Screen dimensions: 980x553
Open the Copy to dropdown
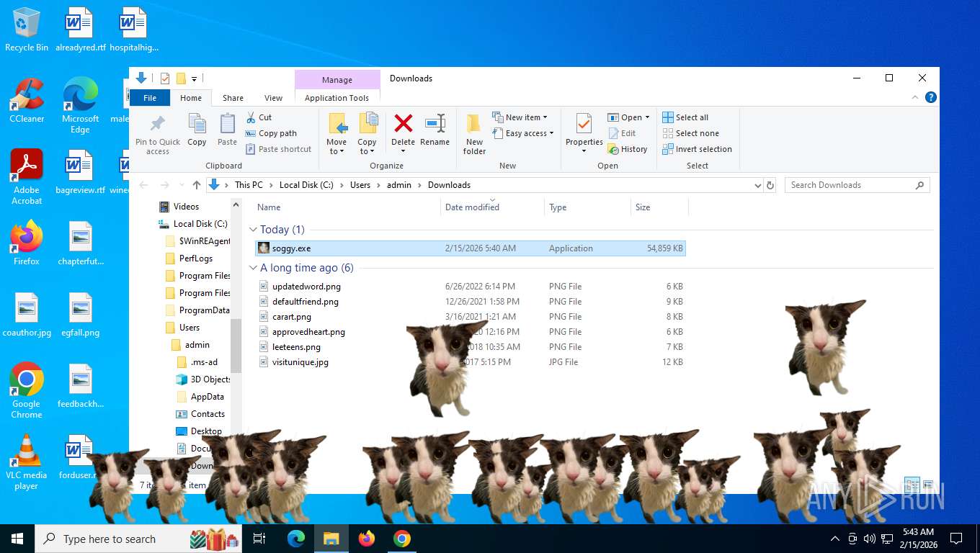pyautogui.click(x=367, y=134)
